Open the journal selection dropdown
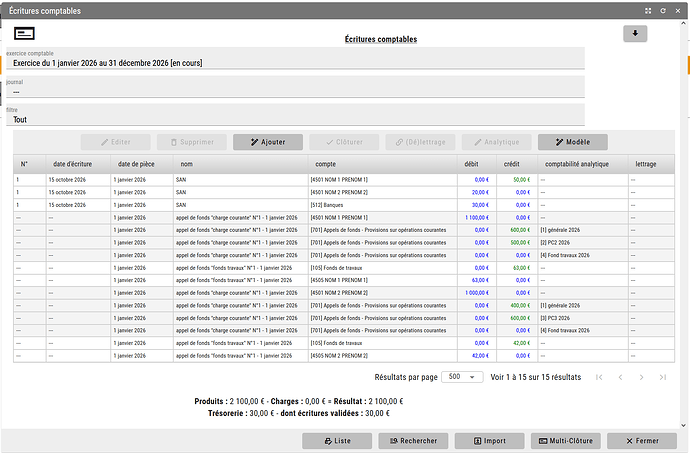Image resolution: width=690 pixels, height=453 pixels. [295, 87]
